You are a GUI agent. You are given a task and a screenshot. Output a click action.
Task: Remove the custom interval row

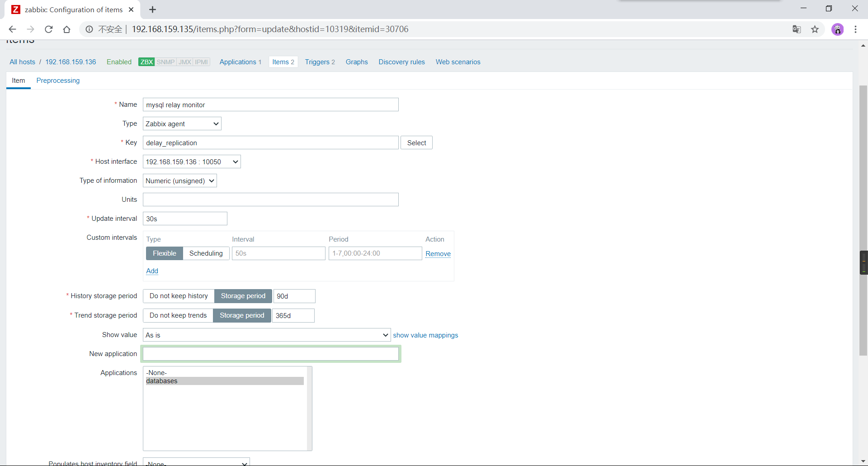tap(438, 254)
